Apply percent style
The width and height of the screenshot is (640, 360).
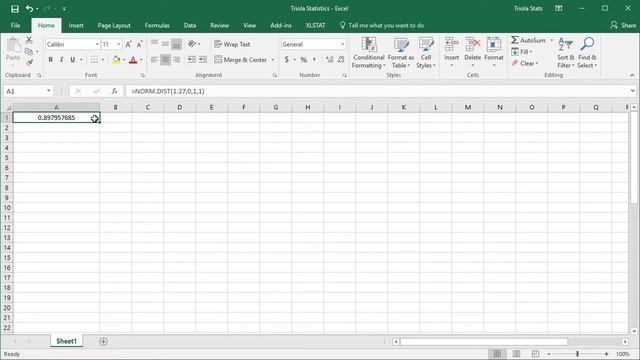coord(304,60)
